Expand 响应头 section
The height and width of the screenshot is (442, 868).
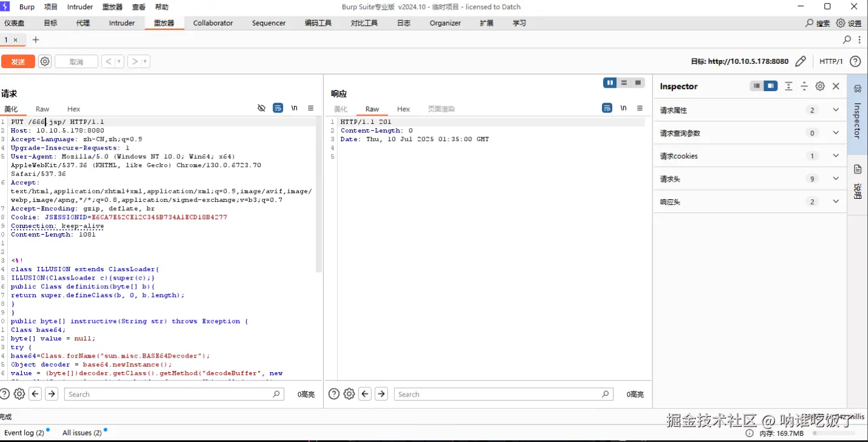(750, 201)
